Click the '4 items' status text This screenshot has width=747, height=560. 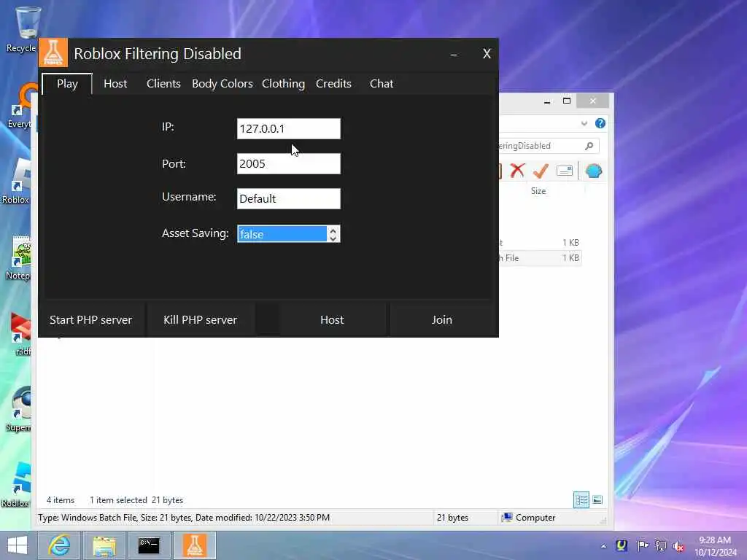pos(61,500)
